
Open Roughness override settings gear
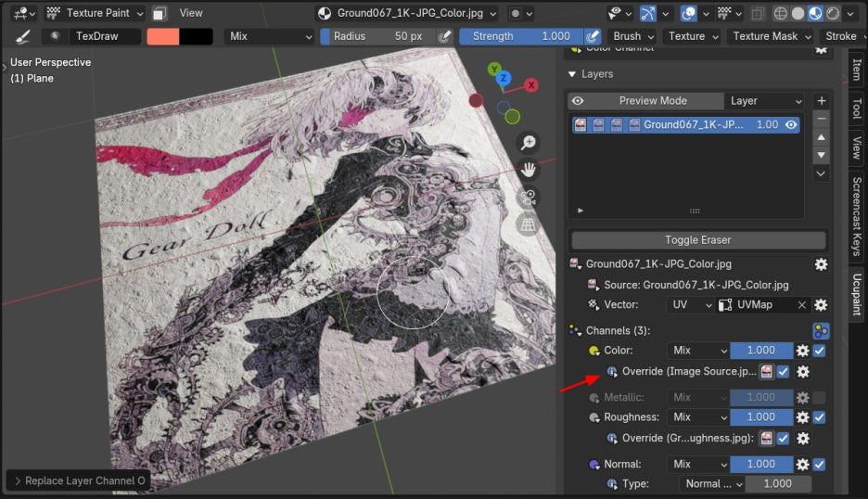click(x=803, y=439)
